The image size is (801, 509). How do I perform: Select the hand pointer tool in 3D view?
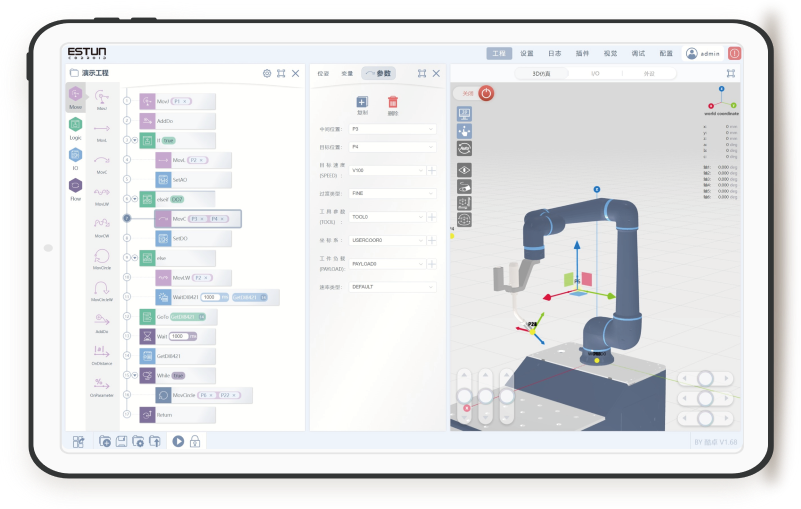click(464, 131)
